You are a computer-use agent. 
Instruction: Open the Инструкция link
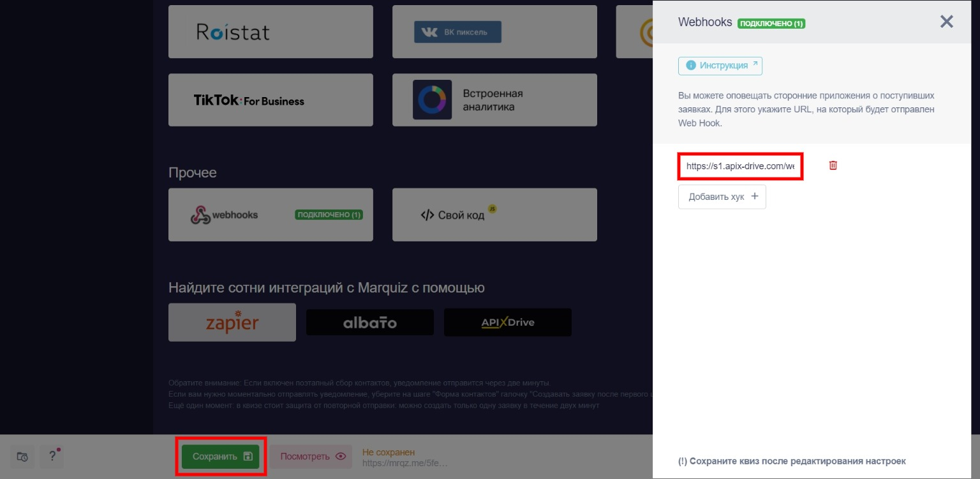(720, 66)
